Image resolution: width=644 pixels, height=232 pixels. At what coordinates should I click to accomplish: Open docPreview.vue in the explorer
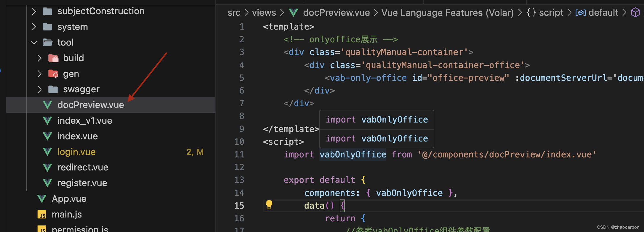point(111,105)
